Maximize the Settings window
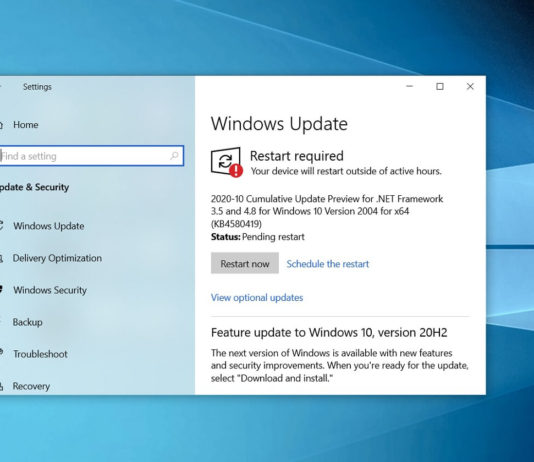This screenshot has width=534, height=462. point(440,86)
